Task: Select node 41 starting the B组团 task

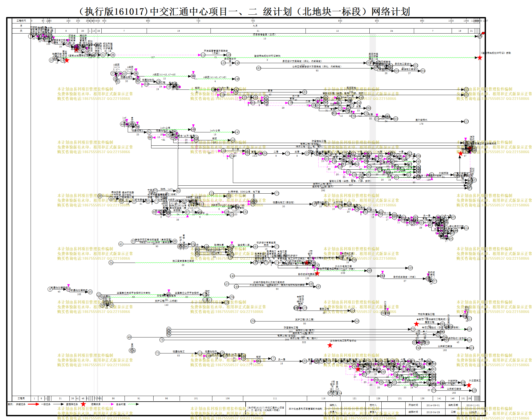Action: click(x=121, y=244)
